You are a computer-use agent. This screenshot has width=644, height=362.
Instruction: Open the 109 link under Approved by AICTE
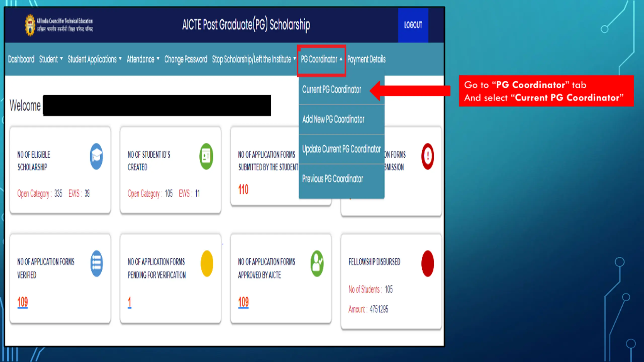[x=243, y=302]
